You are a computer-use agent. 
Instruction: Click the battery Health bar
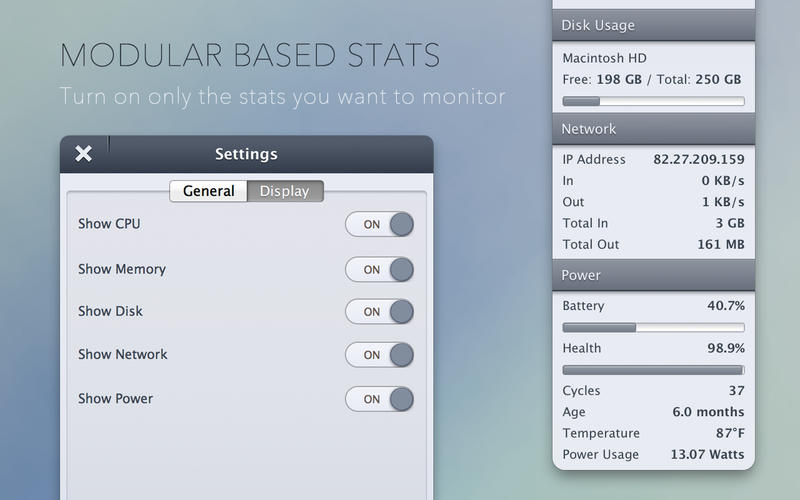click(x=653, y=369)
